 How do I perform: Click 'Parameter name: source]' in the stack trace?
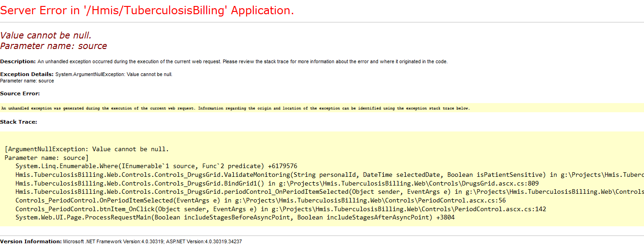(x=47, y=158)
